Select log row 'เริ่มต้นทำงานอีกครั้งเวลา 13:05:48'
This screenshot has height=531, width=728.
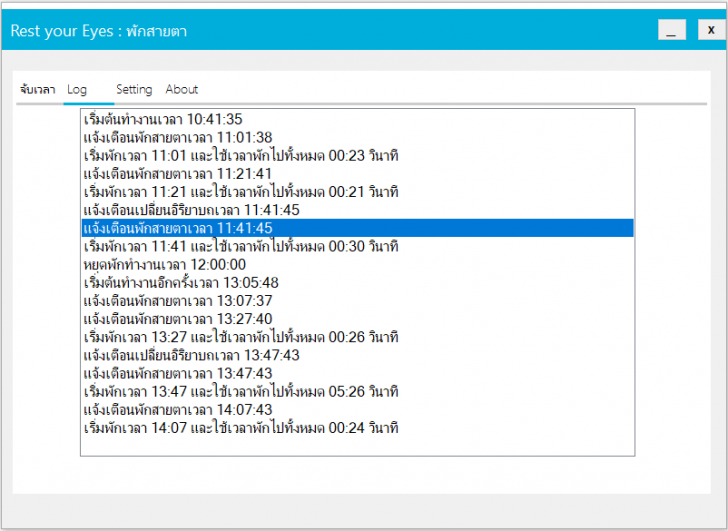coord(358,283)
